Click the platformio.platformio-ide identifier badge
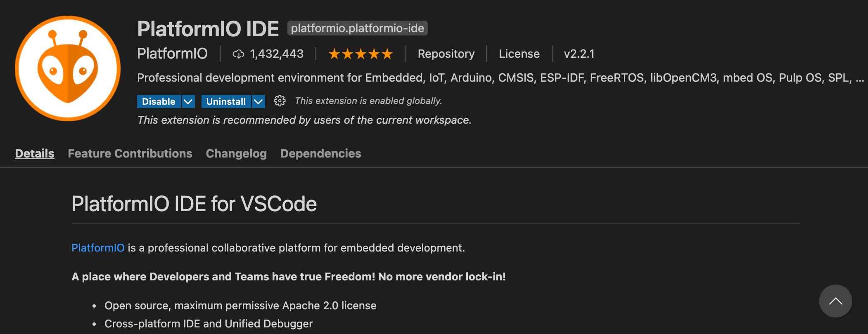This screenshot has height=334, width=868. [x=358, y=28]
